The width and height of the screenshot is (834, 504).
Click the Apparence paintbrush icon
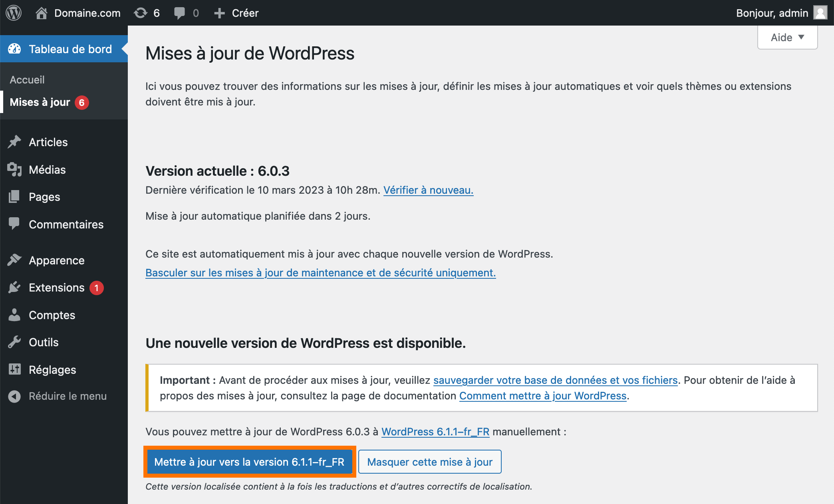[x=15, y=260]
